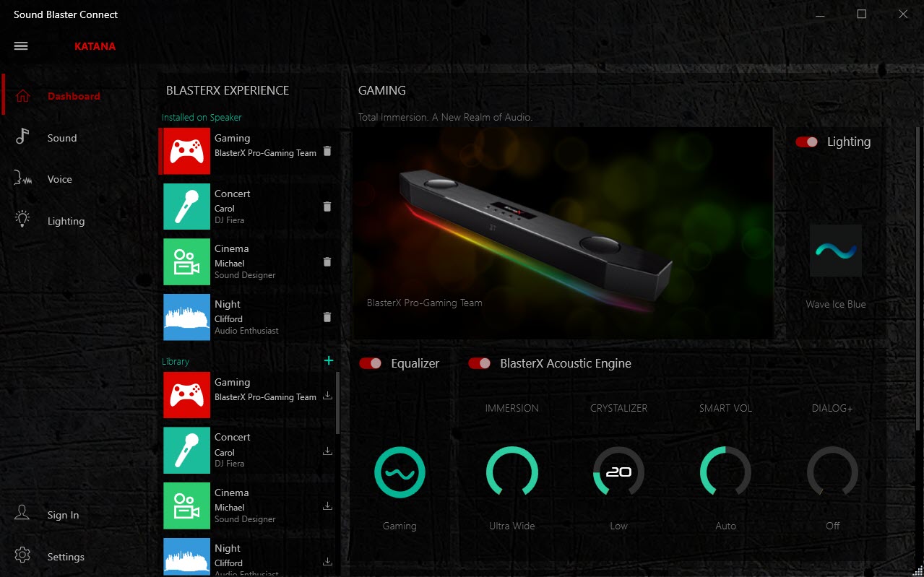Download Library Night profile to speaker
924x577 pixels.
point(327,561)
